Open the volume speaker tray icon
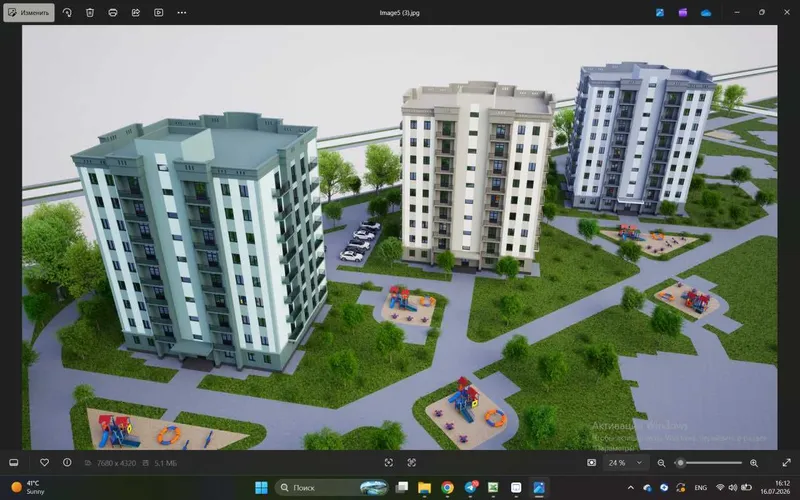 (x=733, y=488)
